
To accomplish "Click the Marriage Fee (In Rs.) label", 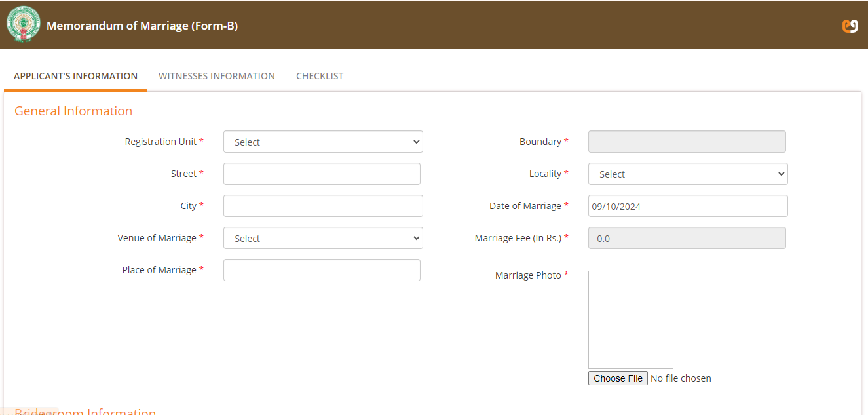I will tap(521, 238).
